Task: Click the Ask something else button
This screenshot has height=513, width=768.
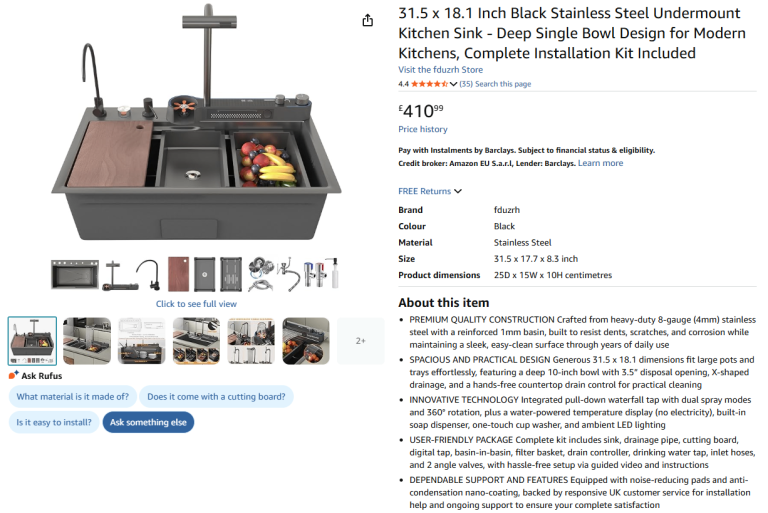Action: 148,422
